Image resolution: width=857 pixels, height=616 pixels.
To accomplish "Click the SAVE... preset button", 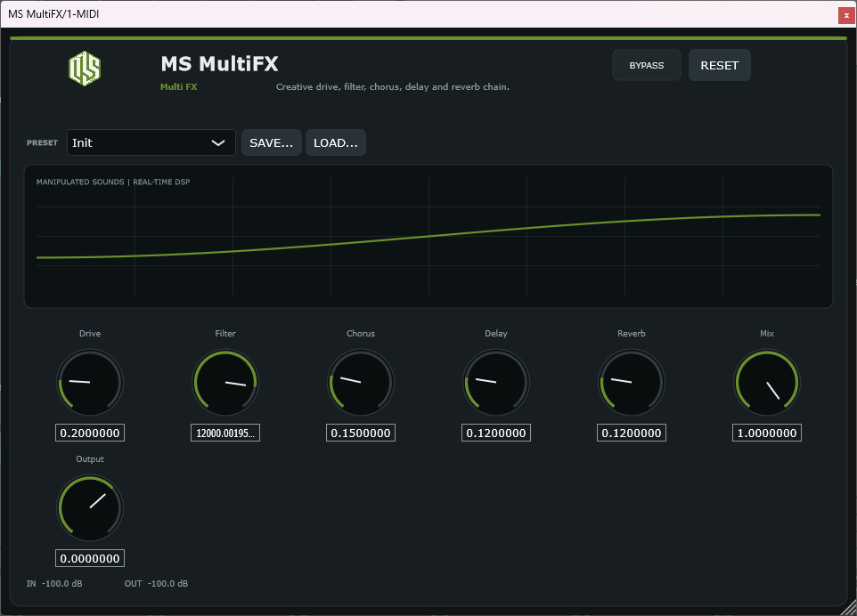I will pos(271,142).
